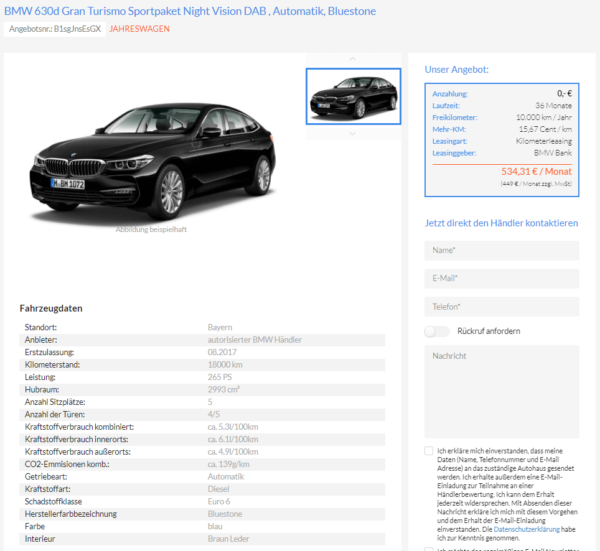The image size is (600, 551).
Task: Click the ca. 139g/km CO2 value
Action: (228, 464)
